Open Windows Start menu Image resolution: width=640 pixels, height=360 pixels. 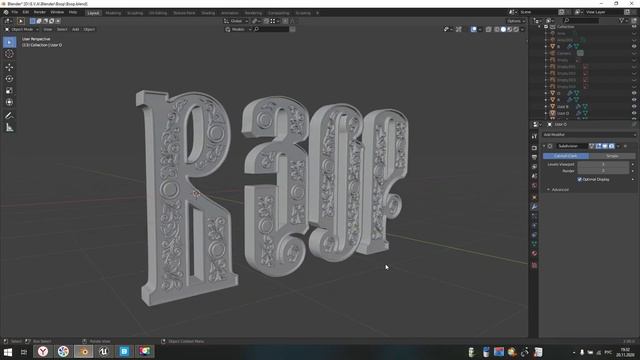coord(8,352)
